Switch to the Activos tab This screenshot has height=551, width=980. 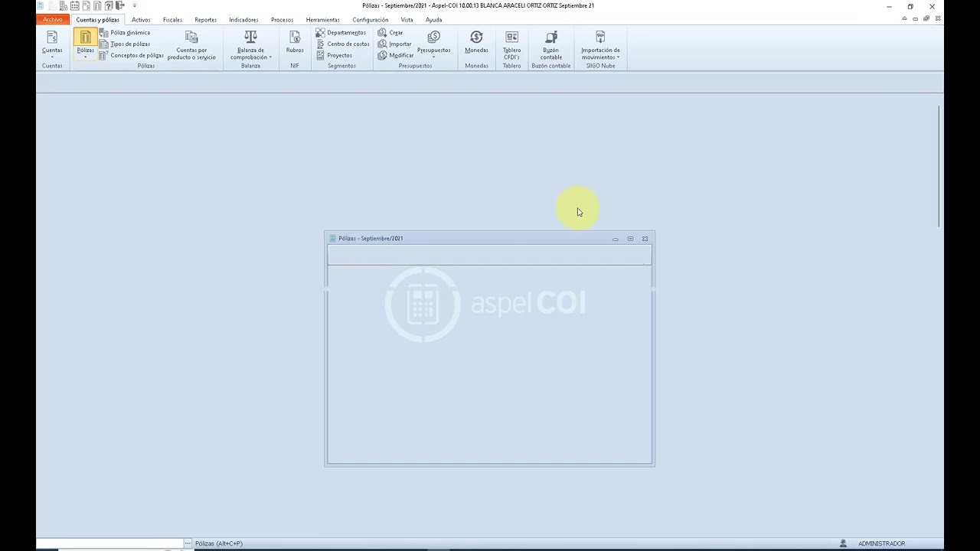pos(141,20)
